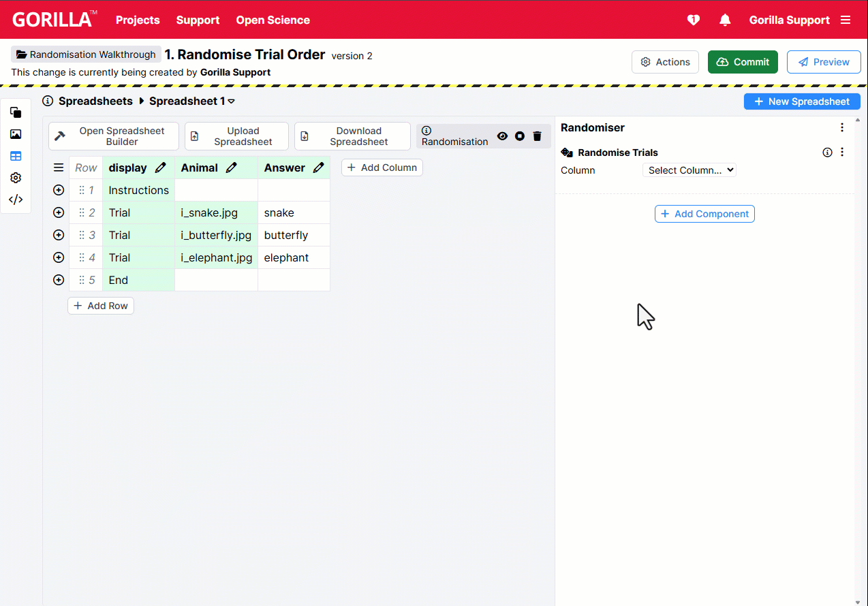This screenshot has width=868, height=606.
Task: Commit the current changes
Action: (742, 61)
